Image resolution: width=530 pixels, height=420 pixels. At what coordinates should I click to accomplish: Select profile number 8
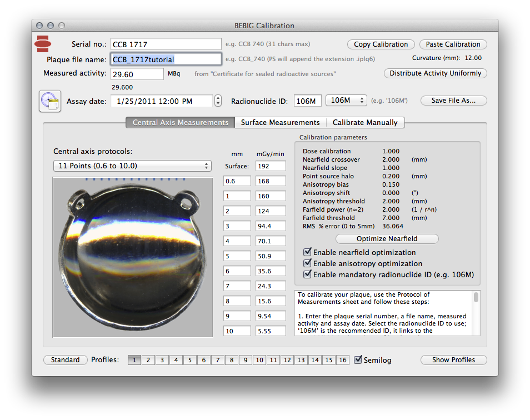[x=232, y=360]
